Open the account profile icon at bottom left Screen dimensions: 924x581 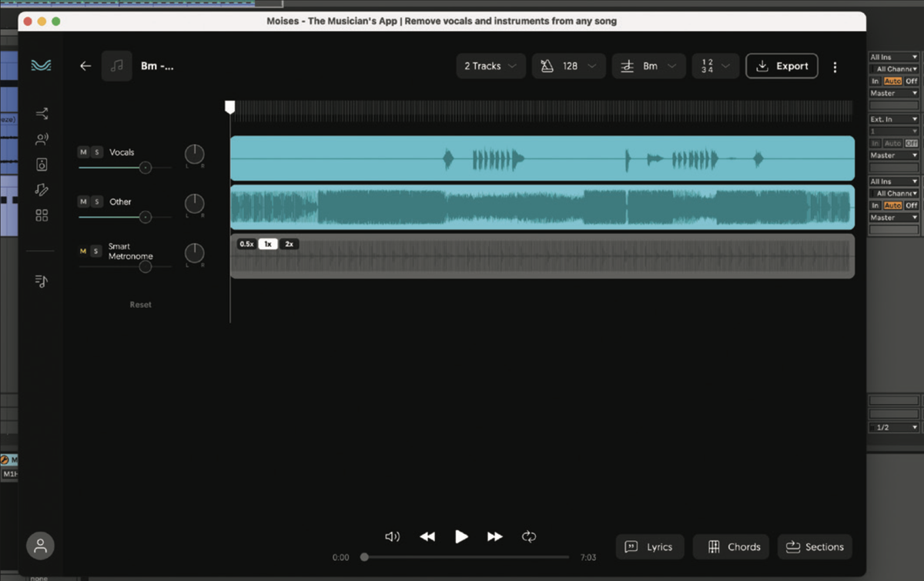(x=40, y=546)
